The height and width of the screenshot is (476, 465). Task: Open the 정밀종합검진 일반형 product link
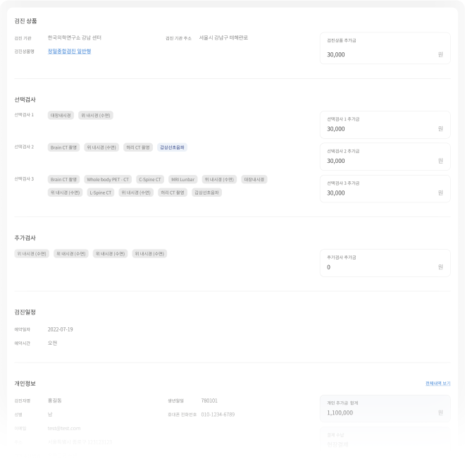pos(69,51)
